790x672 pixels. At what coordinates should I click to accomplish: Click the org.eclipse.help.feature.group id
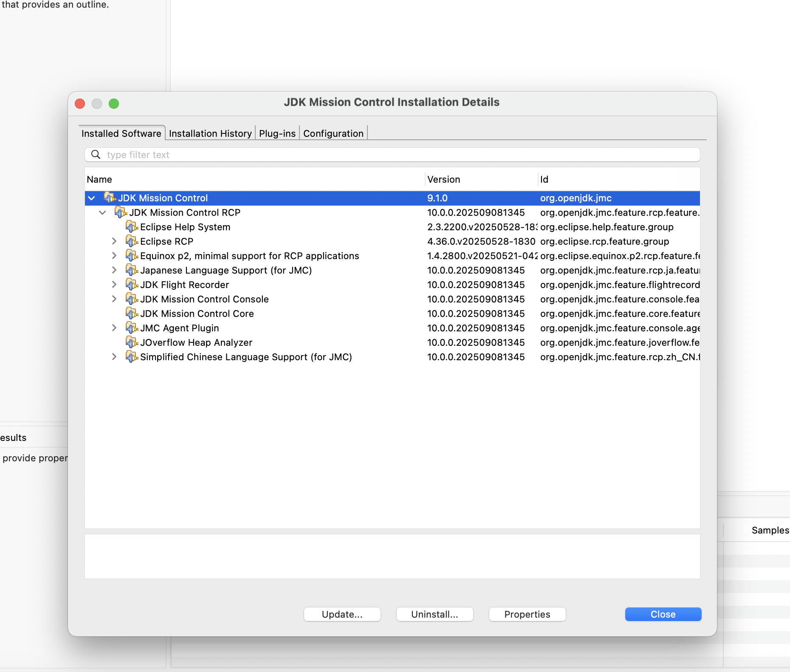[607, 227]
